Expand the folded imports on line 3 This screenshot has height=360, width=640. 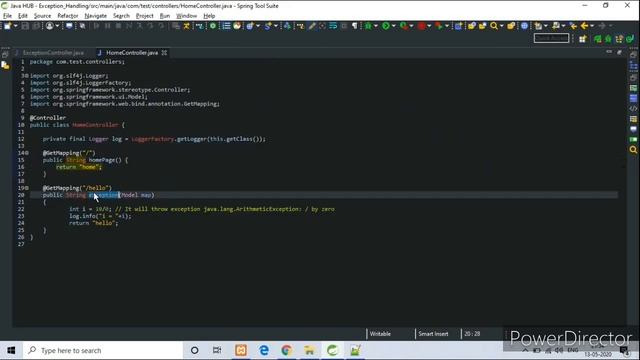pyautogui.click(x=27, y=76)
